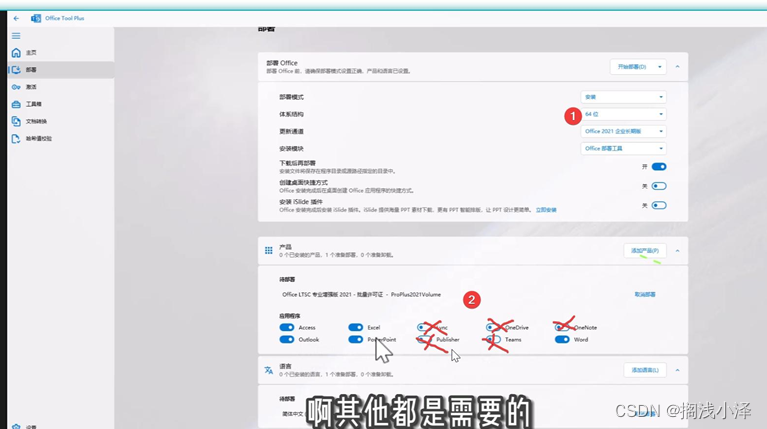
Task: Click the document conversion sidebar icon
Action: tap(16, 121)
